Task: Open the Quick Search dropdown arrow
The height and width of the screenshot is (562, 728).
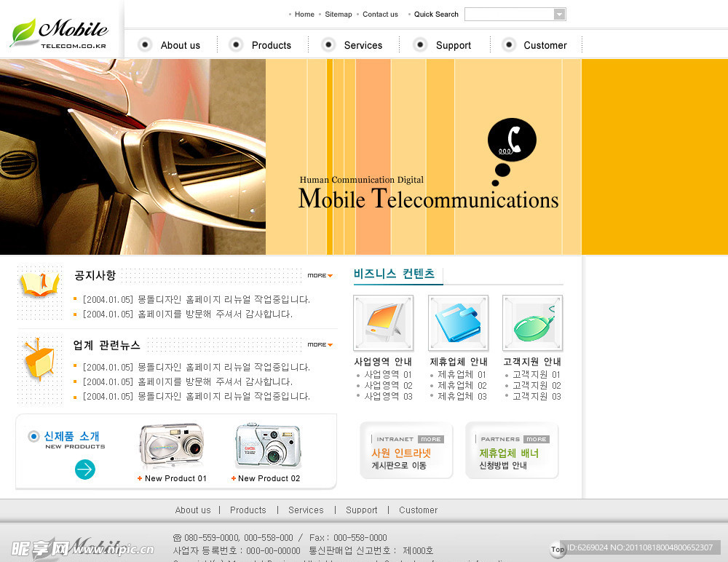Action: click(x=559, y=15)
